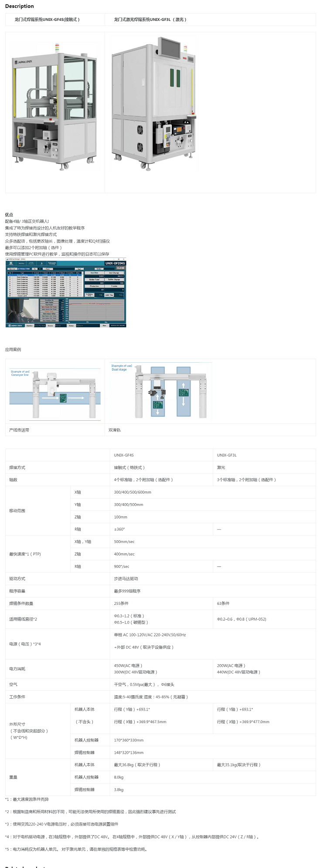Open the Conveyor line example illustration
Image resolution: width=327 pixels, height=868 pixels.
coord(55,394)
